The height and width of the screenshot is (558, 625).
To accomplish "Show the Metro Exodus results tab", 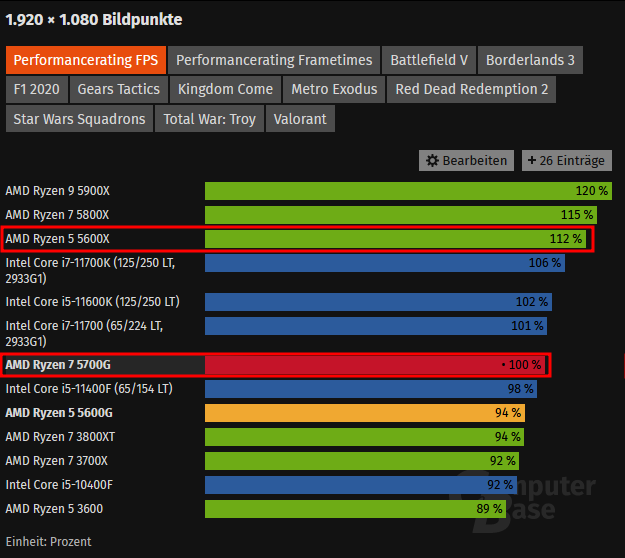I will point(334,89).
